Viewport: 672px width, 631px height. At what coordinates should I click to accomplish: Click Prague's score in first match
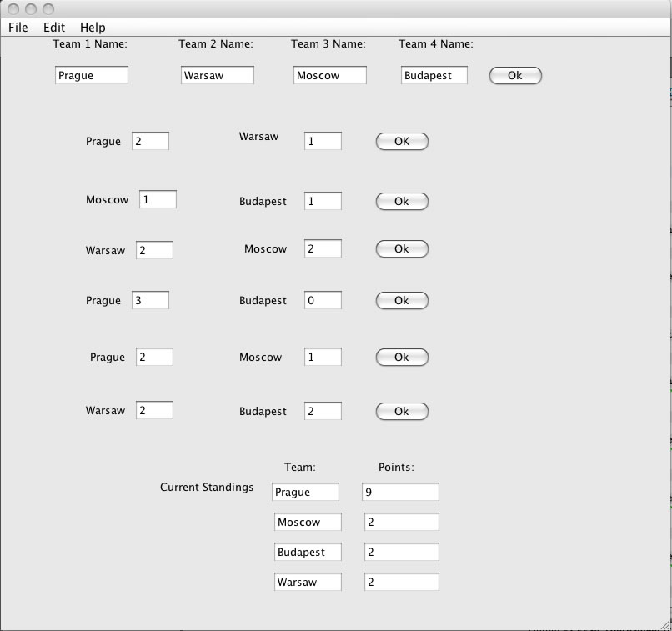(x=150, y=142)
